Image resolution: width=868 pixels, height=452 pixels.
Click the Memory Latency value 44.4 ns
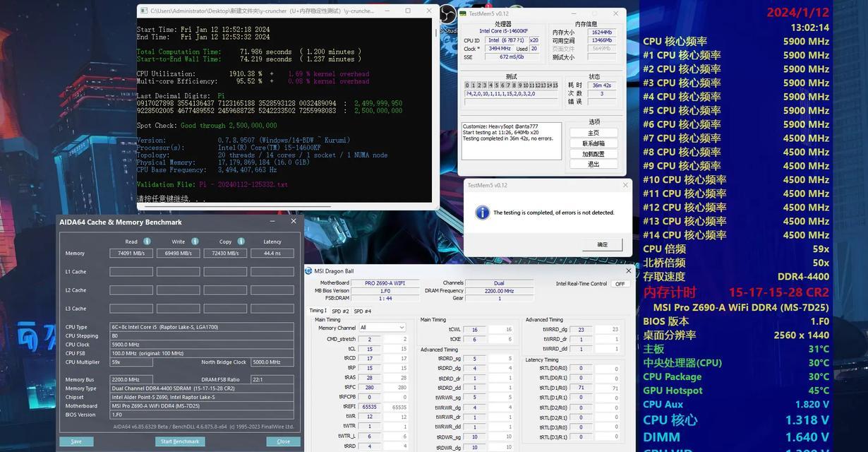(272, 253)
